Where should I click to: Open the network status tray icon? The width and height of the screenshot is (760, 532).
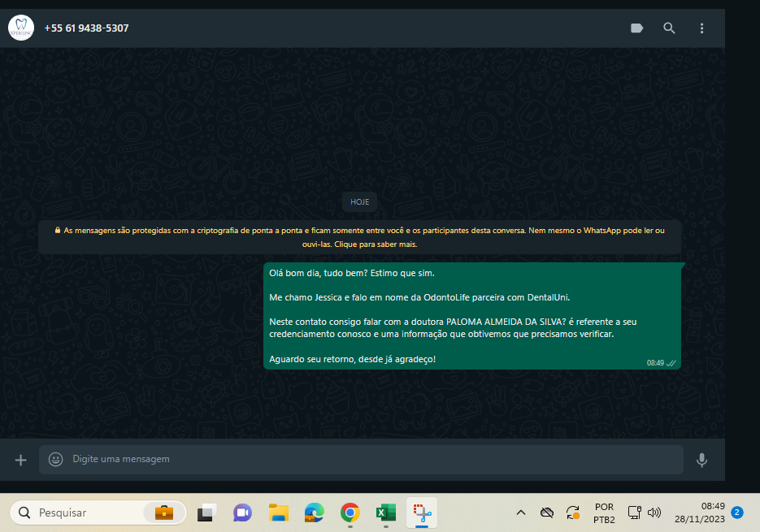coord(635,513)
